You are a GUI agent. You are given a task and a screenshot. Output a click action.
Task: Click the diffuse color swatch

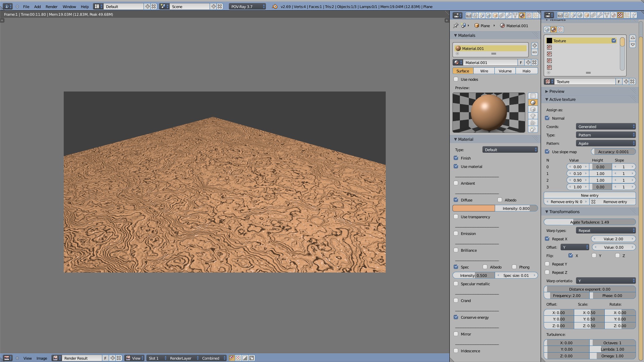pyautogui.click(x=474, y=208)
